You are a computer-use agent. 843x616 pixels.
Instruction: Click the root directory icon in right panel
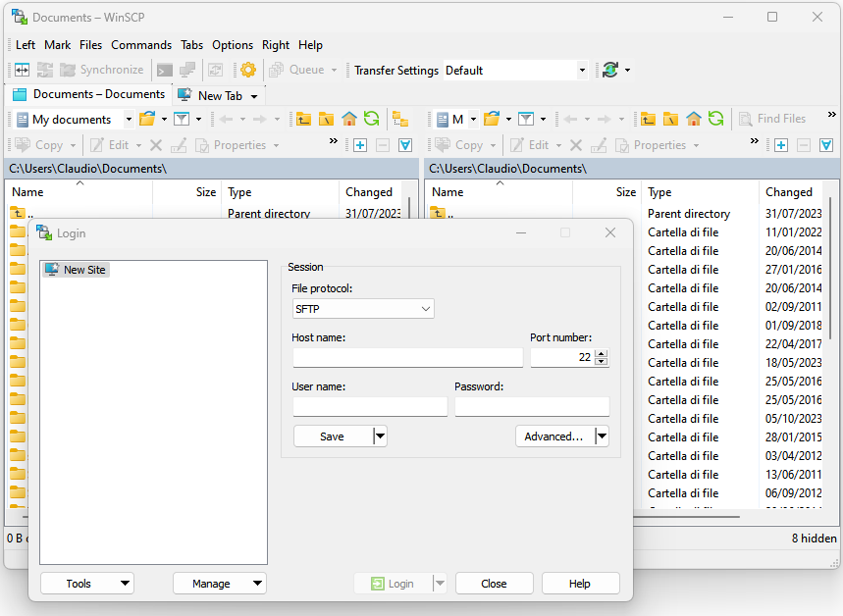670,119
